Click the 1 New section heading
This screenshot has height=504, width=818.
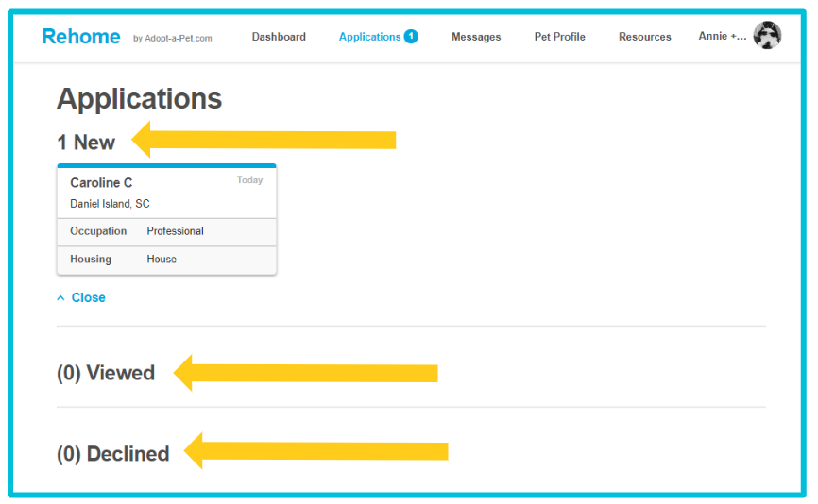[x=86, y=143]
